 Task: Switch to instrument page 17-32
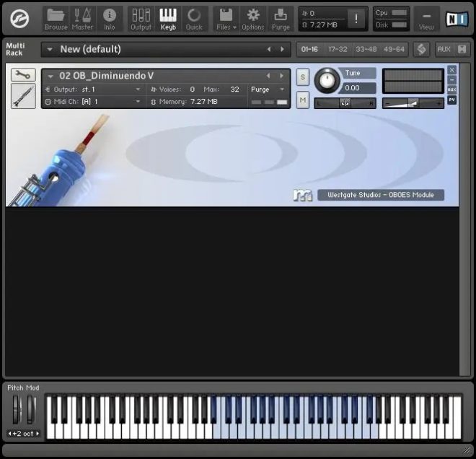click(338, 49)
